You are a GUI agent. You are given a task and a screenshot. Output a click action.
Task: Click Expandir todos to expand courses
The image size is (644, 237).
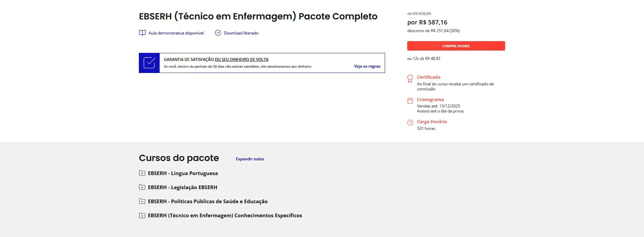[250, 159]
